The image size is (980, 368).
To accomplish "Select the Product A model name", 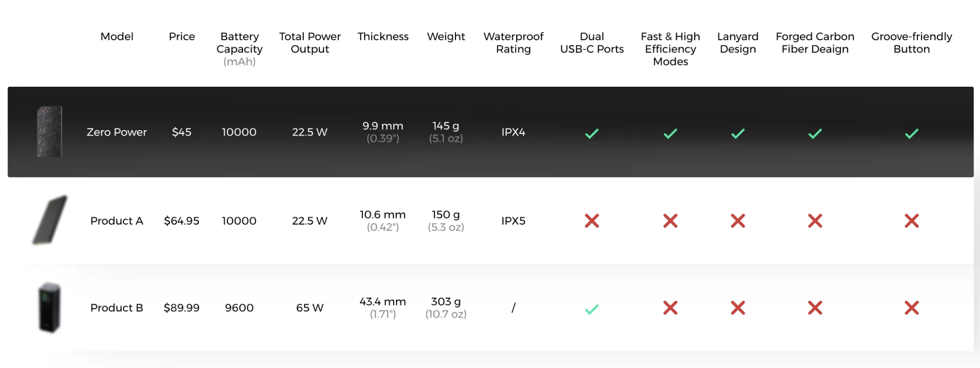I will click(117, 221).
